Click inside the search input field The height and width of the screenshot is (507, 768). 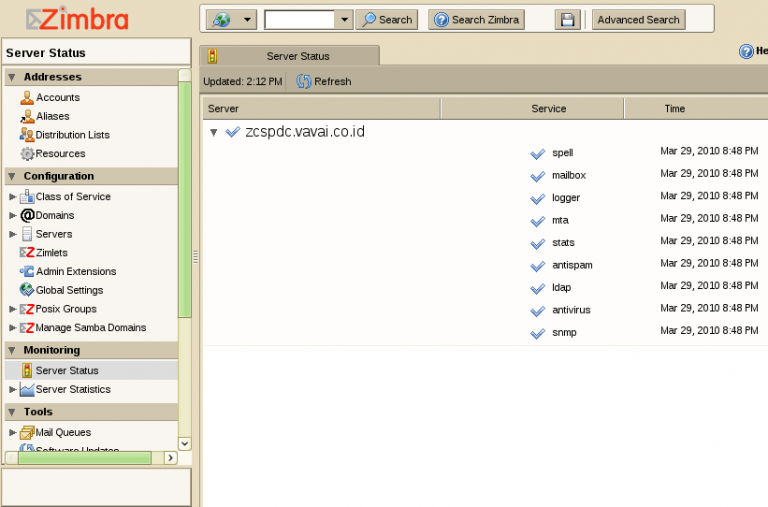click(299, 19)
